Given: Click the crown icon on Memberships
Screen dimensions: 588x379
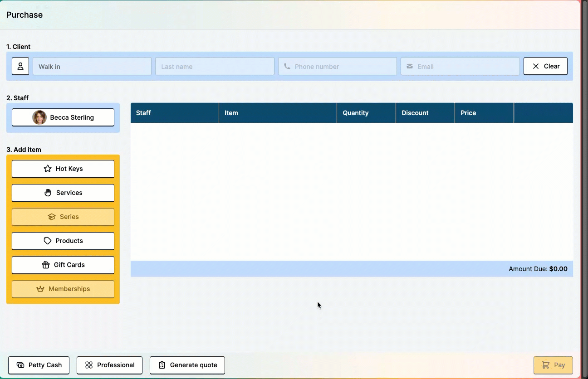Looking at the screenshot, I should [40, 289].
